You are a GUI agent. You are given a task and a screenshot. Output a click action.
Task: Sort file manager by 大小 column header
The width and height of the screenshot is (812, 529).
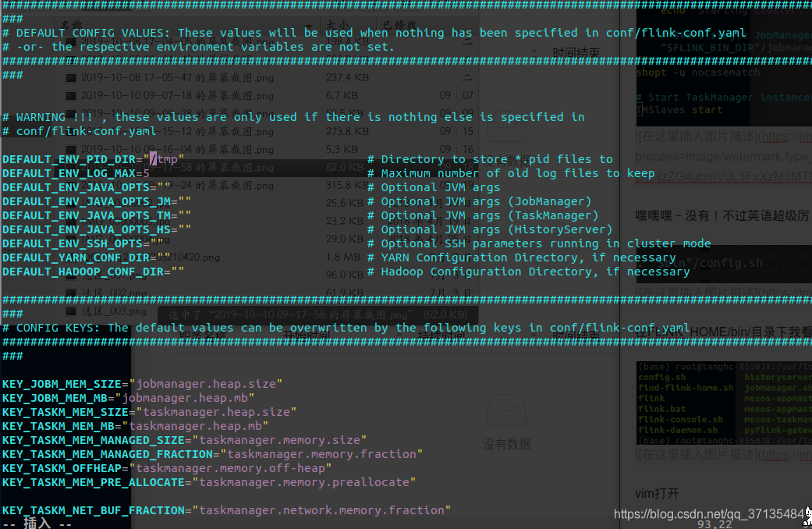tap(338, 26)
